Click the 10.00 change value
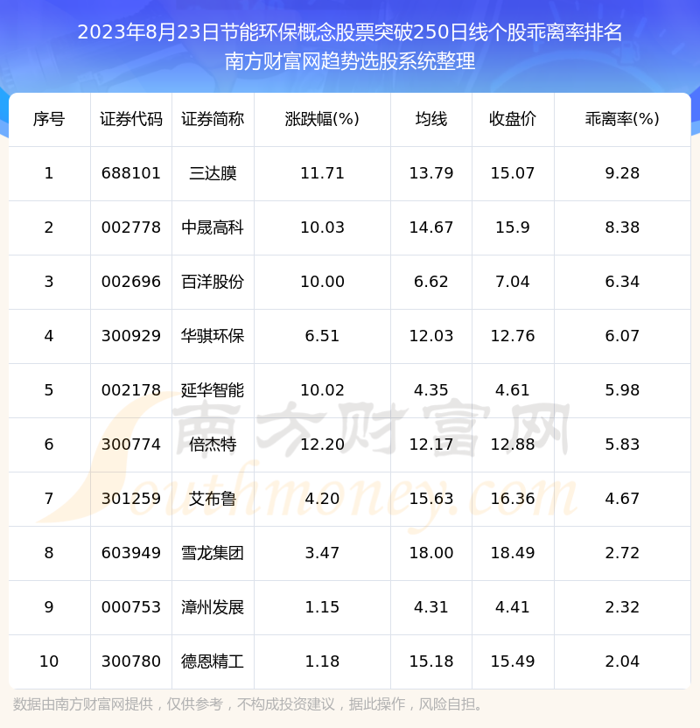 pyautogui.click(x=322, y=282)
